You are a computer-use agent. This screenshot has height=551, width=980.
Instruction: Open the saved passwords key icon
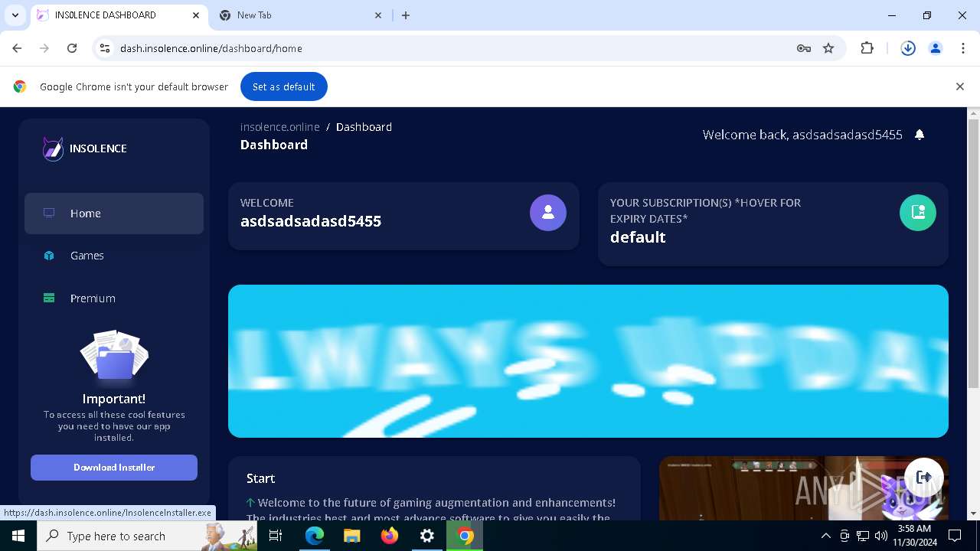(803, 48)
